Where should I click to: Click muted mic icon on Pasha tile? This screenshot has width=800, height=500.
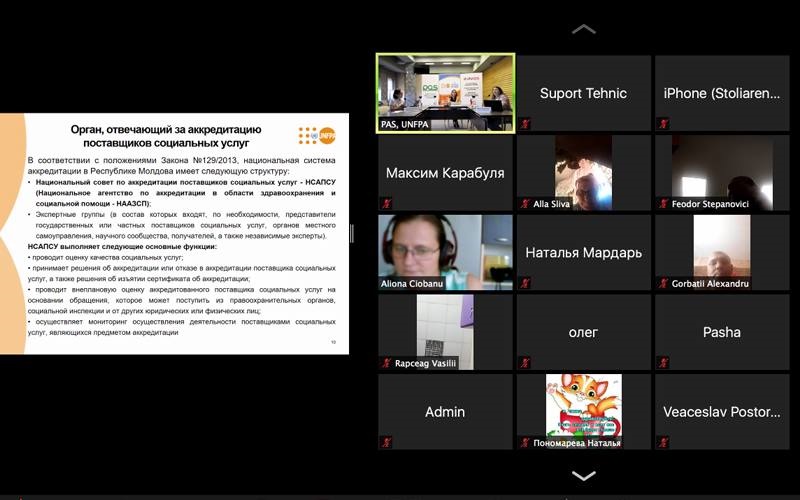(x=663, y=363)
